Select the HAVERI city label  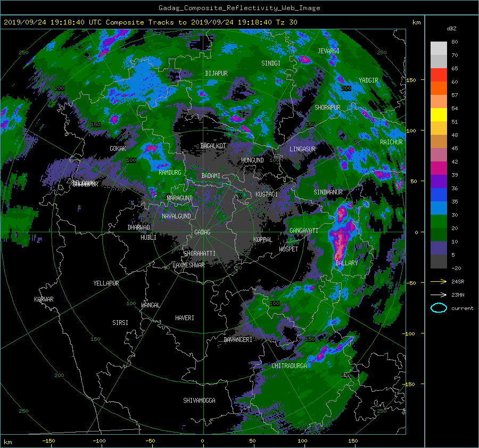tap(185, 317)
